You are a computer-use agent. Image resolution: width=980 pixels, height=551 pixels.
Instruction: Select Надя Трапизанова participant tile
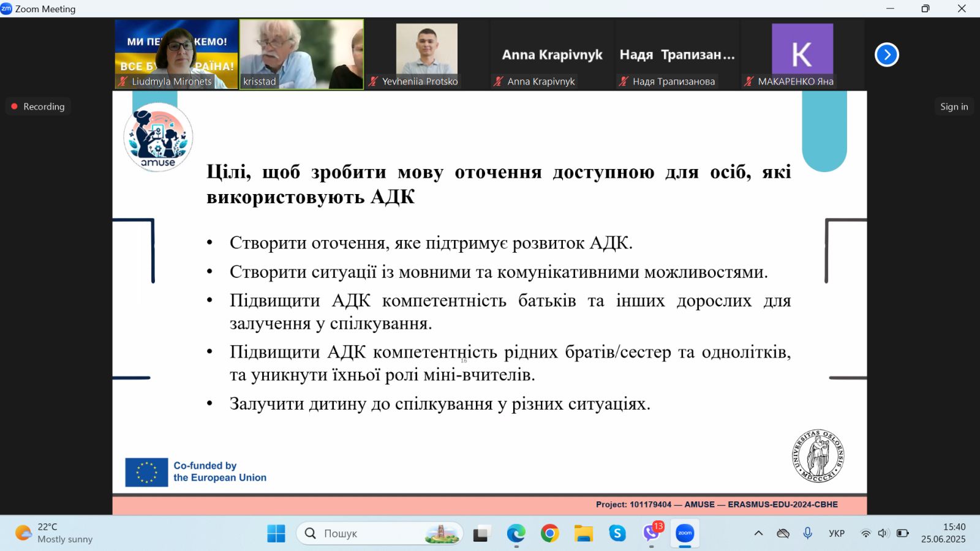pyautogui.click(x=677, y=54)
